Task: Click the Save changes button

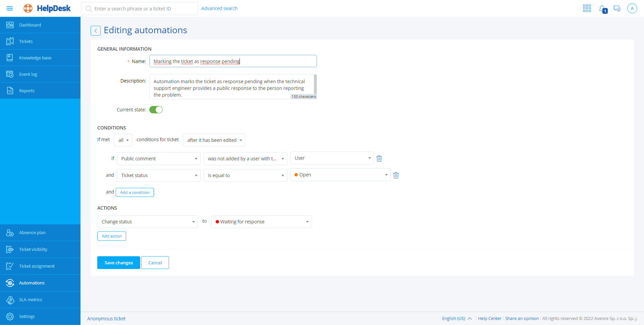Action: [x=118, y=263]
